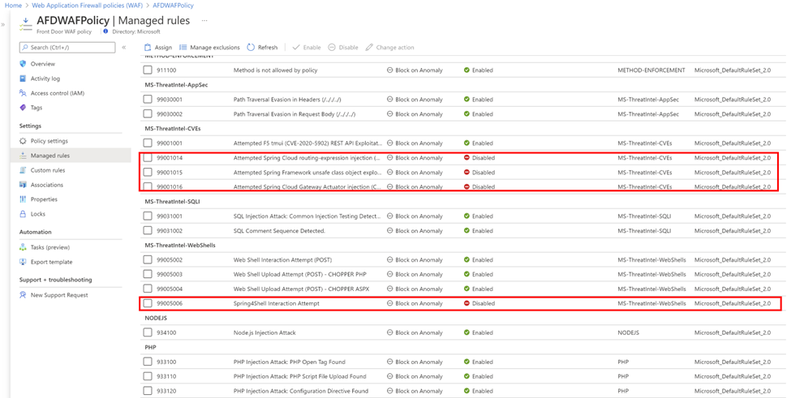
Task: Select checkbox for Spring4Shell rule 99005006
Action: [147, 304]
